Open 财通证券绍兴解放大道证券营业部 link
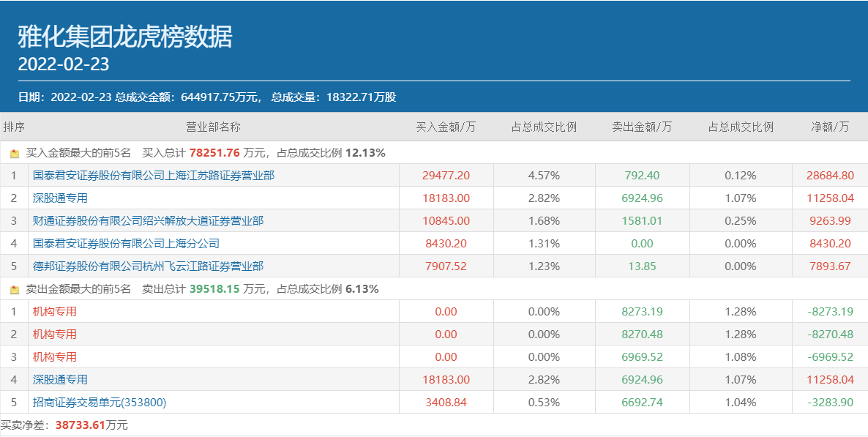This screenshot has width=868, height=437. [x=148, y=221]
